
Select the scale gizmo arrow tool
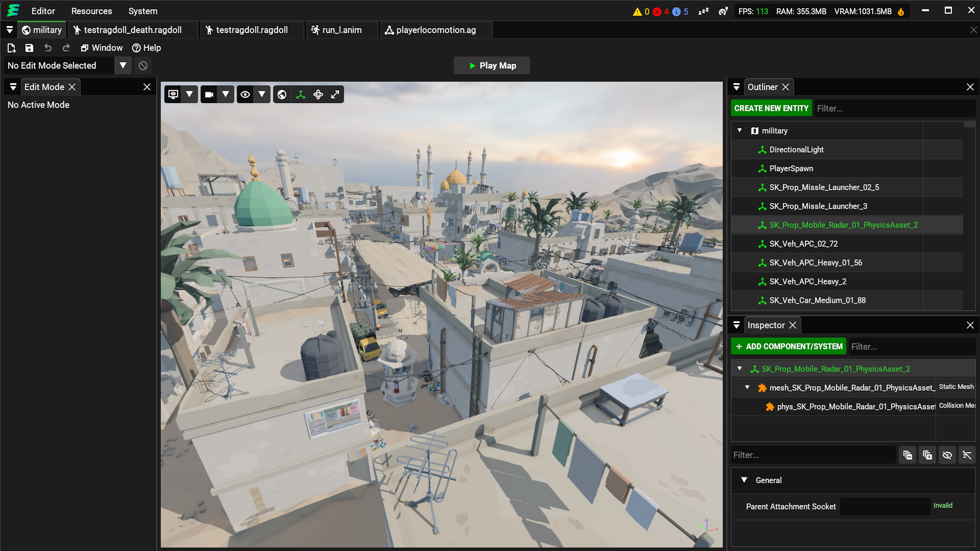coord(335,94)
